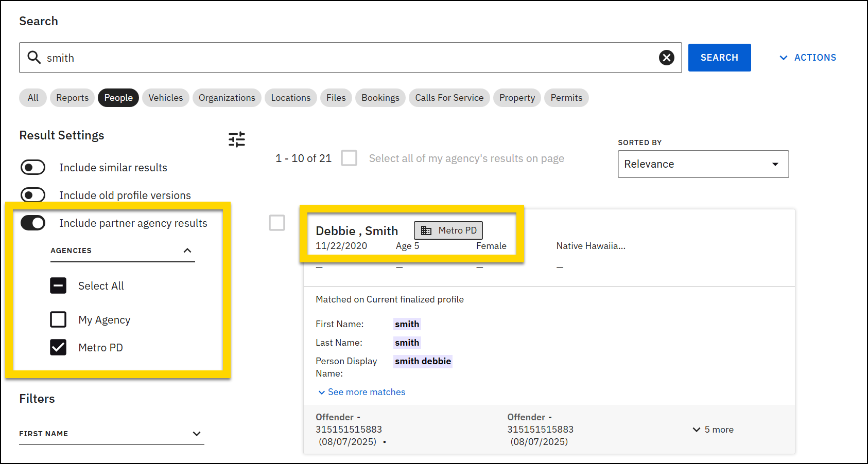868x464 pixels.
Task: Expand See more matches
Action: (362, 392)
